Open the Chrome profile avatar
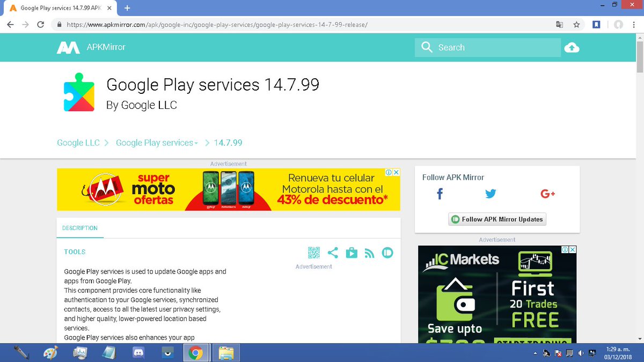 point(619,25)
